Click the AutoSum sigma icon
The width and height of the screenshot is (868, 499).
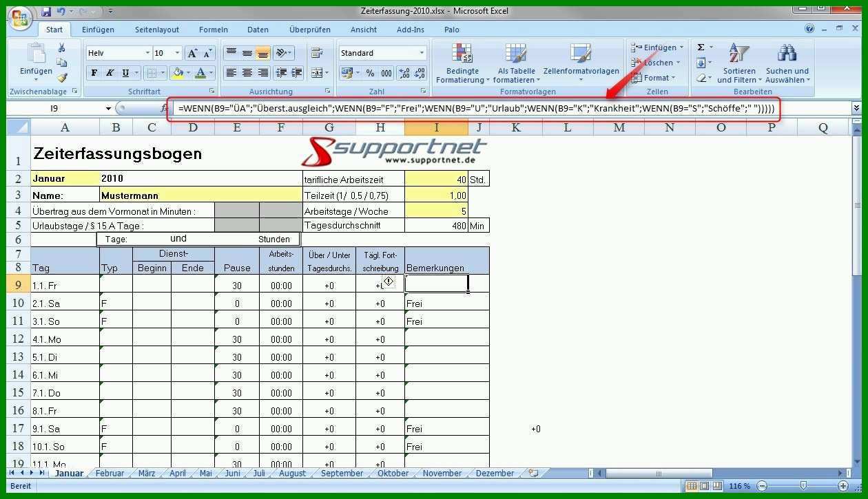point(701,47)
